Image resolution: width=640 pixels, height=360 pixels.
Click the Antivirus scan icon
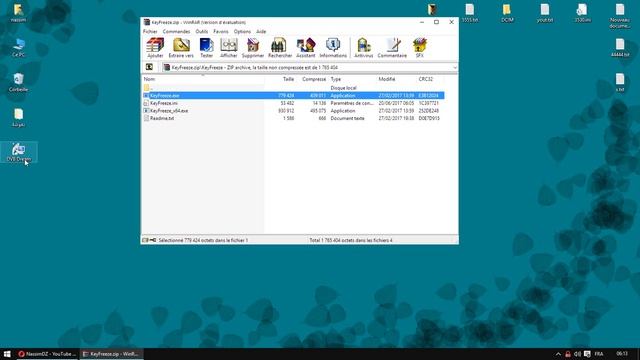[363, 48]
